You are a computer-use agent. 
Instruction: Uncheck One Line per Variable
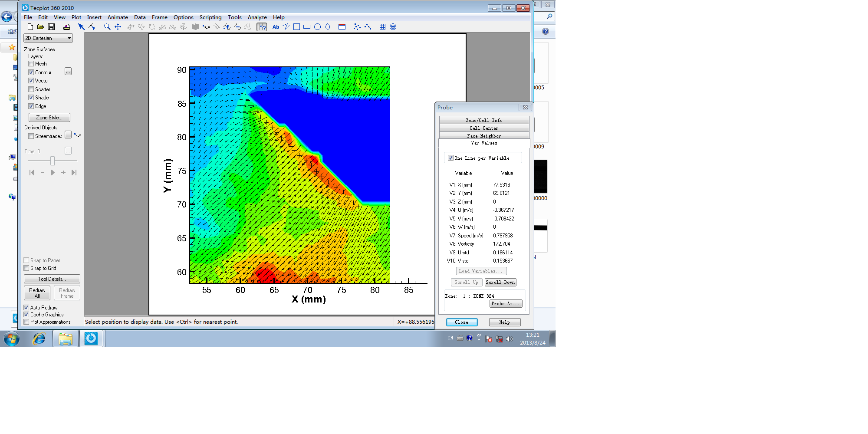click(450, 158)
